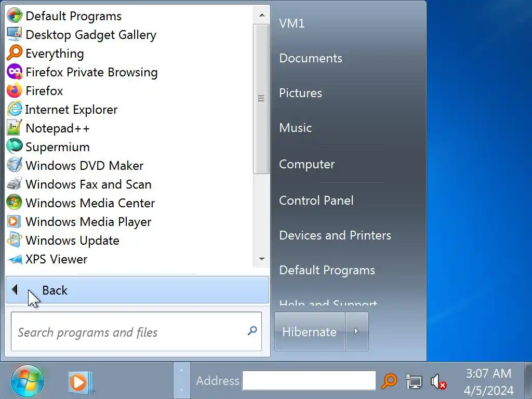Click the muted volume tray icon
532x399 pixels.
(438, 381)
